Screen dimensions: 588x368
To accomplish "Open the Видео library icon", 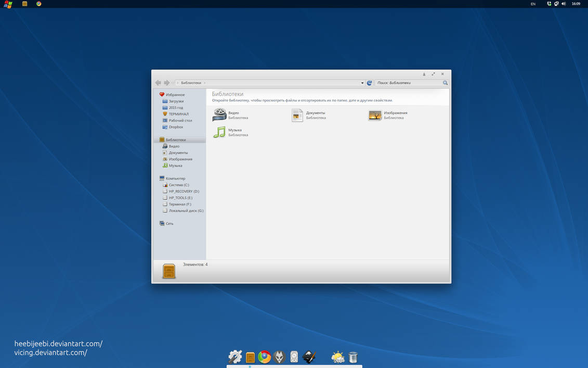I will [x=220, y=115].
